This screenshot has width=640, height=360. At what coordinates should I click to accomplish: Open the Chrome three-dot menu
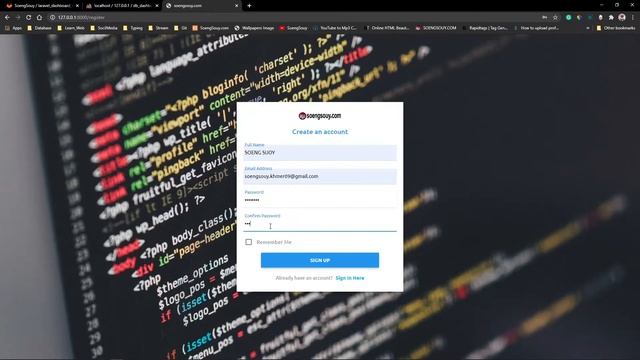pos(633,18)
